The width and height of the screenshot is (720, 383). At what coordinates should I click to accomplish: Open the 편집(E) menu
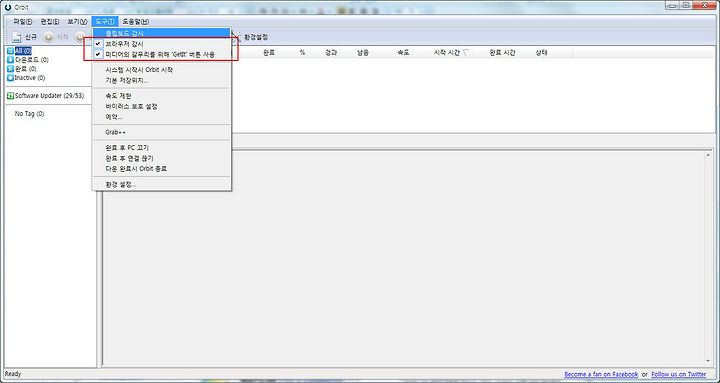click(x=50, y=22)
